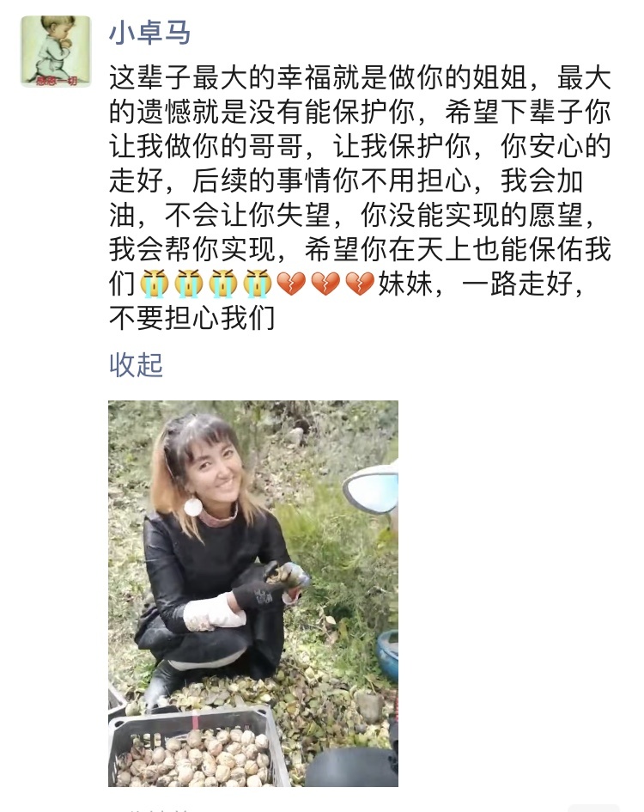Click the second crying emoji
This screenshot has height=812, width=644.
point(188,284)
